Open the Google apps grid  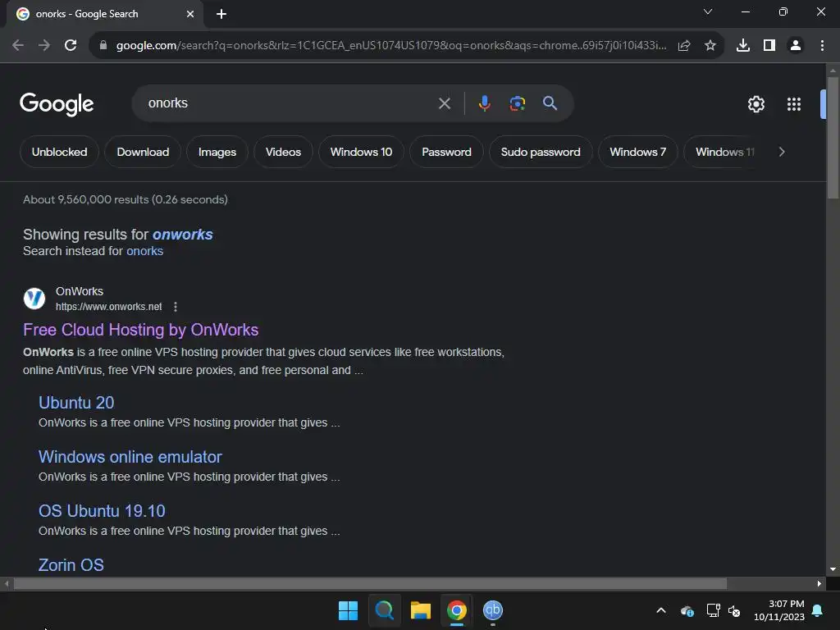[794, 104]
